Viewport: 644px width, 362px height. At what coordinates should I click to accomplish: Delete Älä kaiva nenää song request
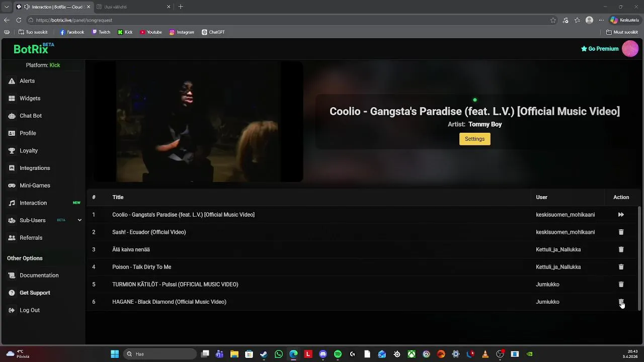[621, 249]
